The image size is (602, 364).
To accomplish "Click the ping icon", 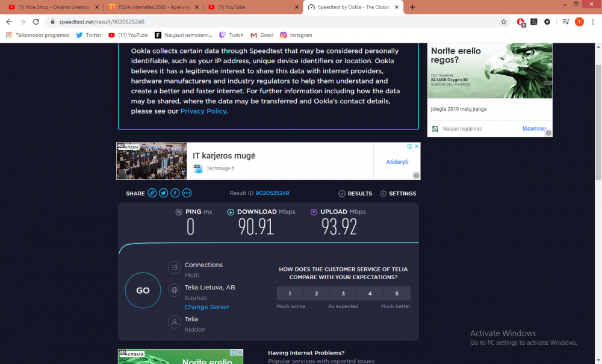I will pos(179,212).
